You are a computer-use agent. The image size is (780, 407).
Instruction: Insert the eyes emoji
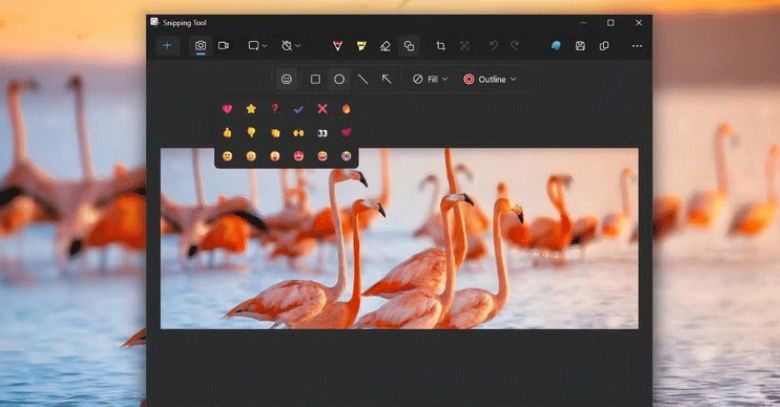(x=322, y=132)
